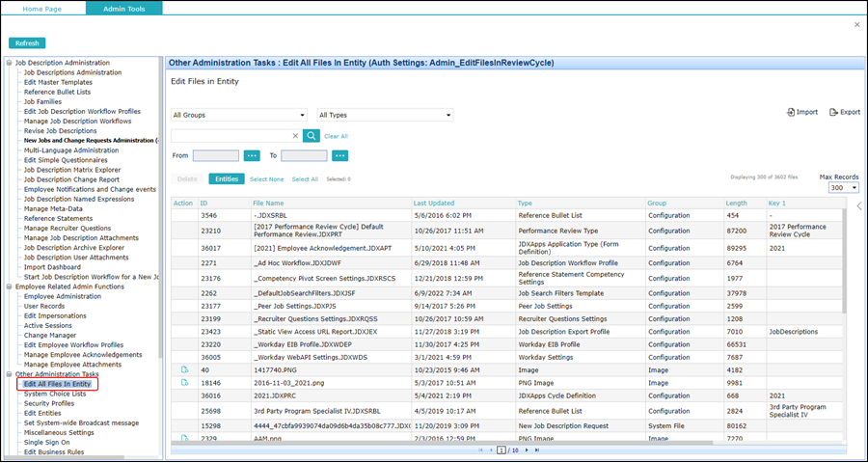Go to the next page of results
Screen dimensions: 868x463
pos(527,450)
